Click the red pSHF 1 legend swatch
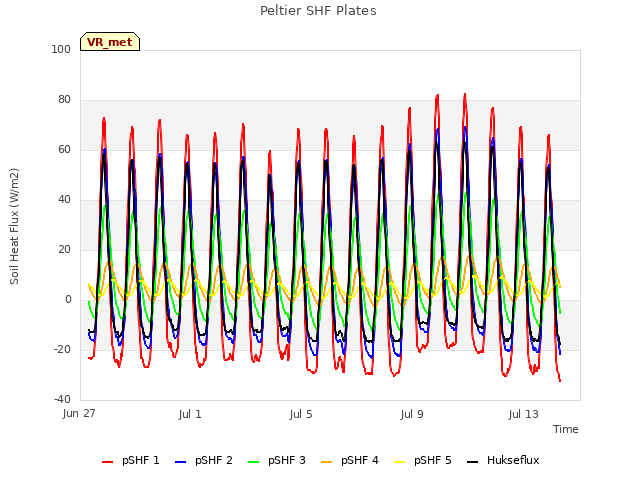 [x=107, y=462]
